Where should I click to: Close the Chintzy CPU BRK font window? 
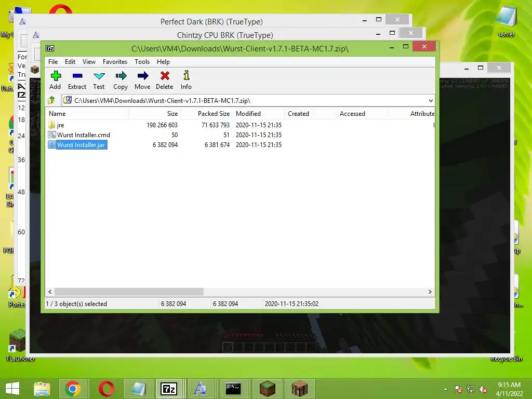click(x=411, y=33)
